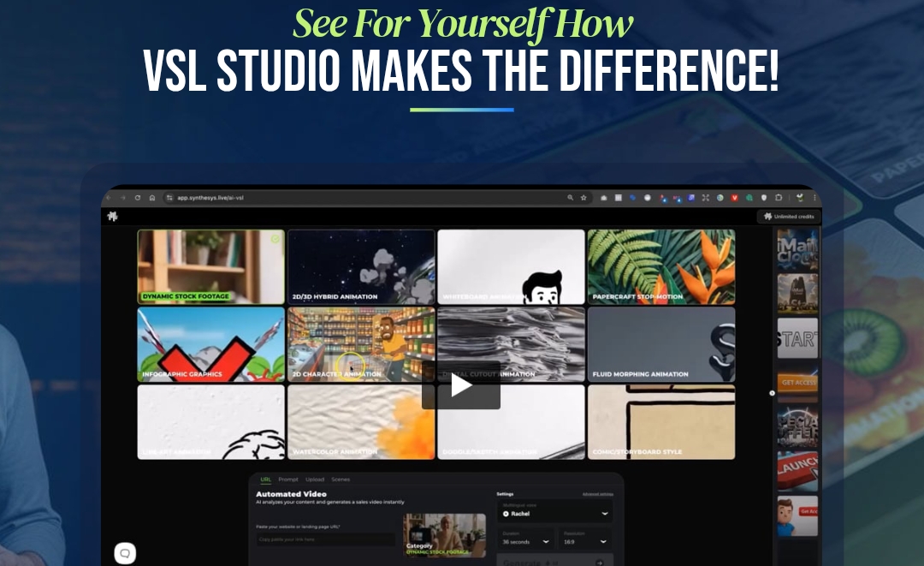
Task: Click the browser home icon
Action: [x=152, y=197]
